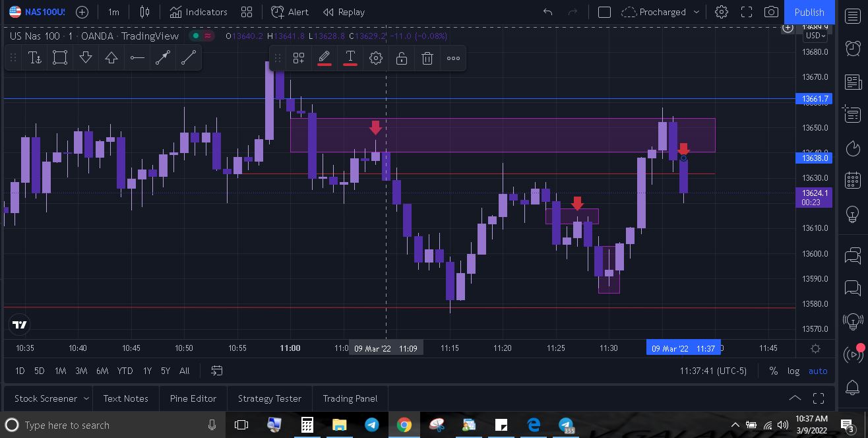Change the 1m chart interval

point(113,12)
